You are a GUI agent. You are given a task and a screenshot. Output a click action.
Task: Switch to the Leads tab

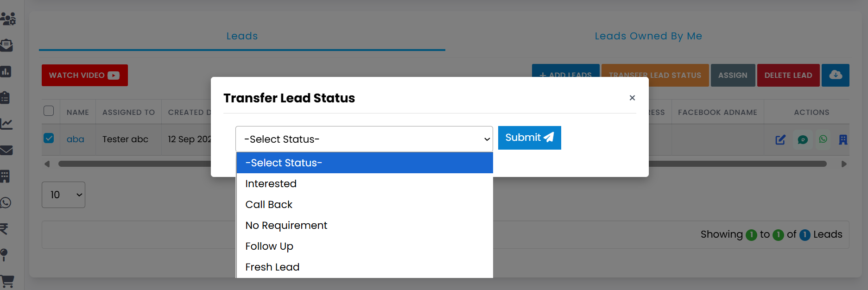[x=242, y=36]
